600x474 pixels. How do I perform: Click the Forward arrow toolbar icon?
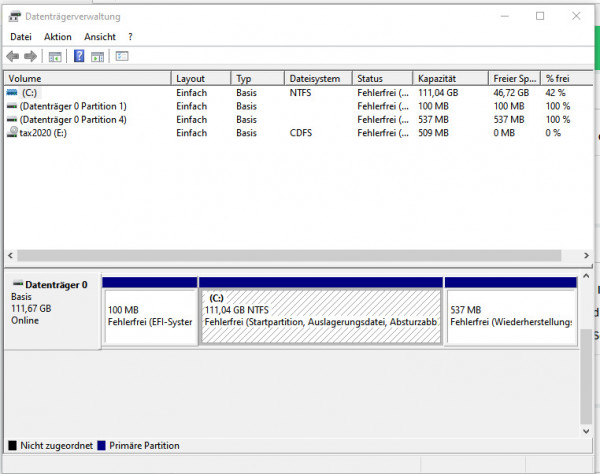point(30,57)
